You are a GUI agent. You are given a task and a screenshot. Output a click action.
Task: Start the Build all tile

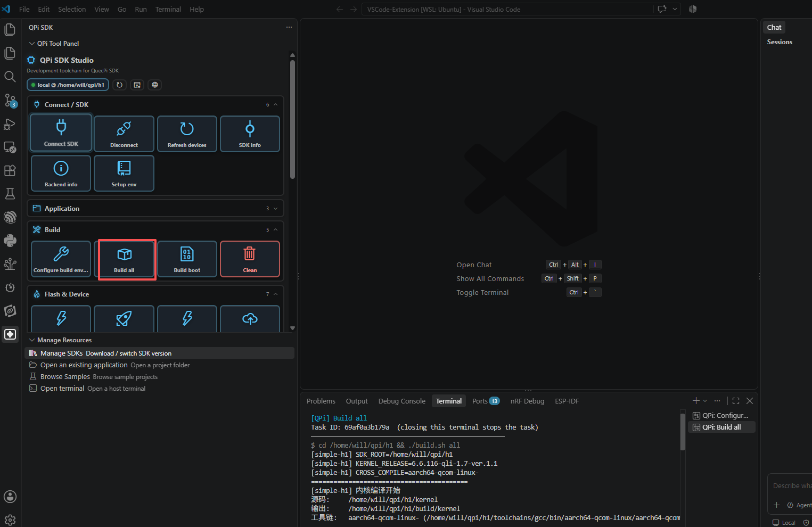pyautogui.click(x=124, y=259)
